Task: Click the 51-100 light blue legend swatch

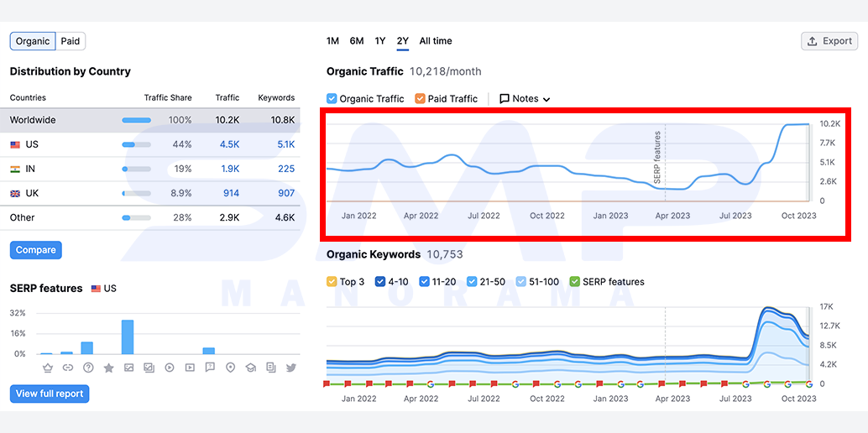Action: (x=520, y=281)
